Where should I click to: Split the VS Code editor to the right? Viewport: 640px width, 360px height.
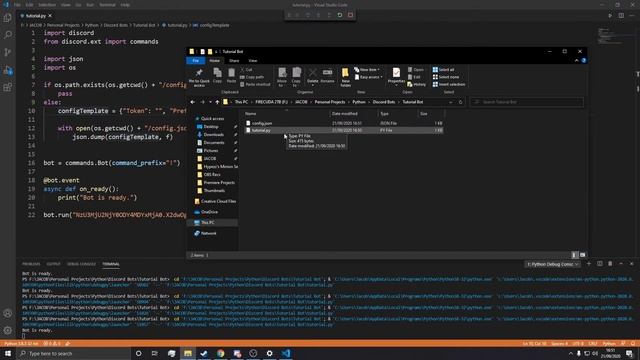(x=621, y=16)
